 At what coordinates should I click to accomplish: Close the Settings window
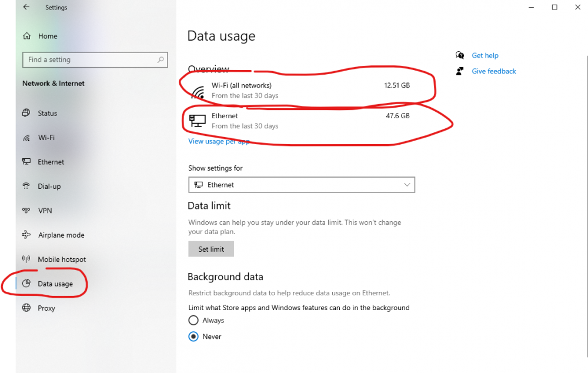click(577, 7)
